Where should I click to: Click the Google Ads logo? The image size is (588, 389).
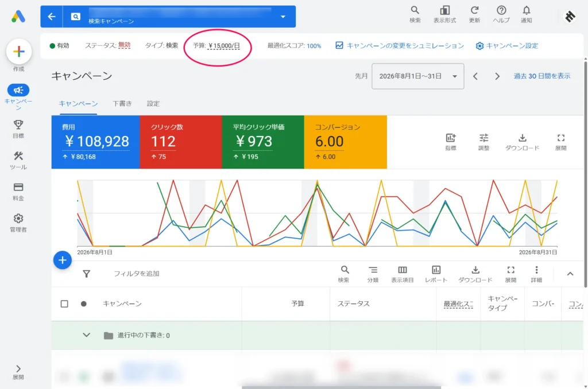18,17
